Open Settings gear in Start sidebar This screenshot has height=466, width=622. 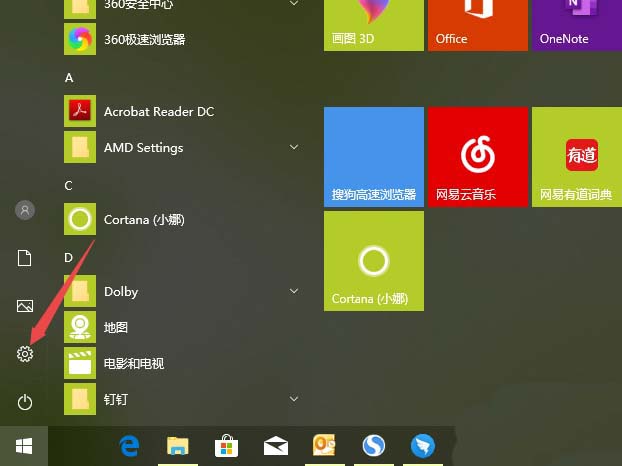pyautogui.click(x=25, y=354)
